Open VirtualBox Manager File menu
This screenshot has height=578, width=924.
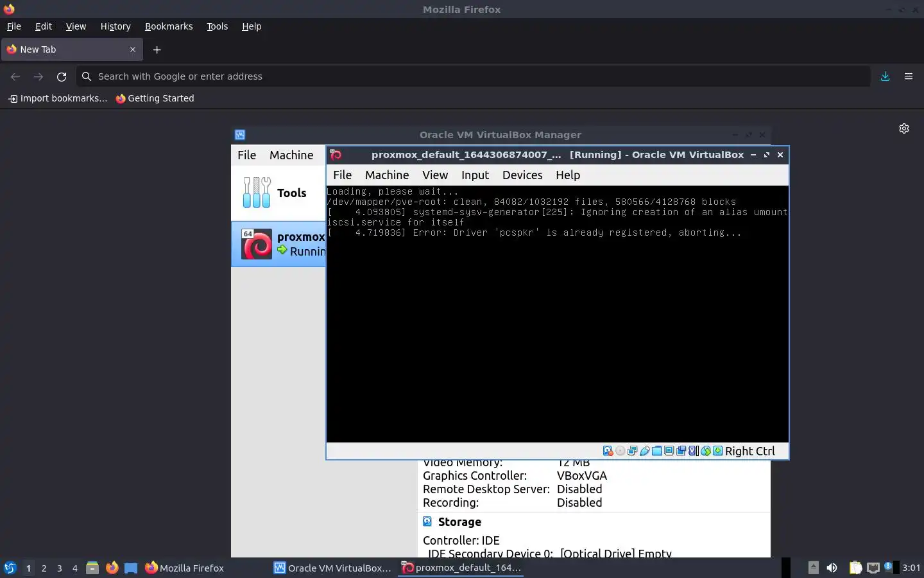(x=246, y=155)
